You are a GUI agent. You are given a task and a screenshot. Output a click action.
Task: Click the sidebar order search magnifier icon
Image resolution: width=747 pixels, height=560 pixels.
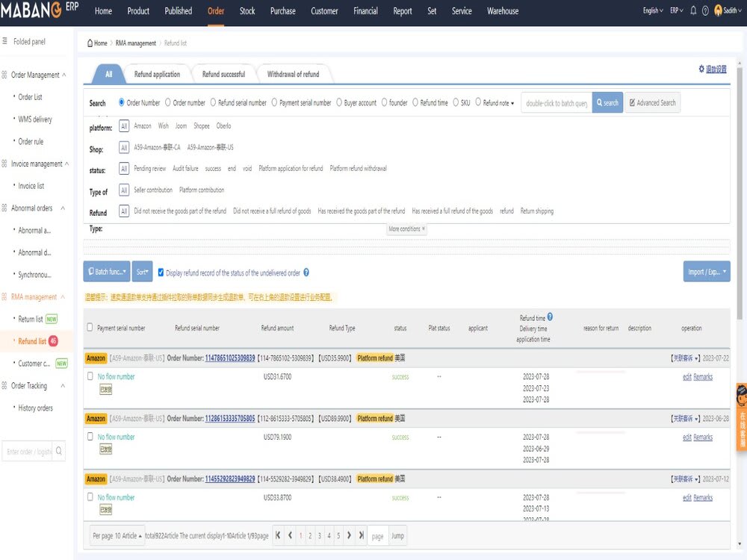pos(58,450)
